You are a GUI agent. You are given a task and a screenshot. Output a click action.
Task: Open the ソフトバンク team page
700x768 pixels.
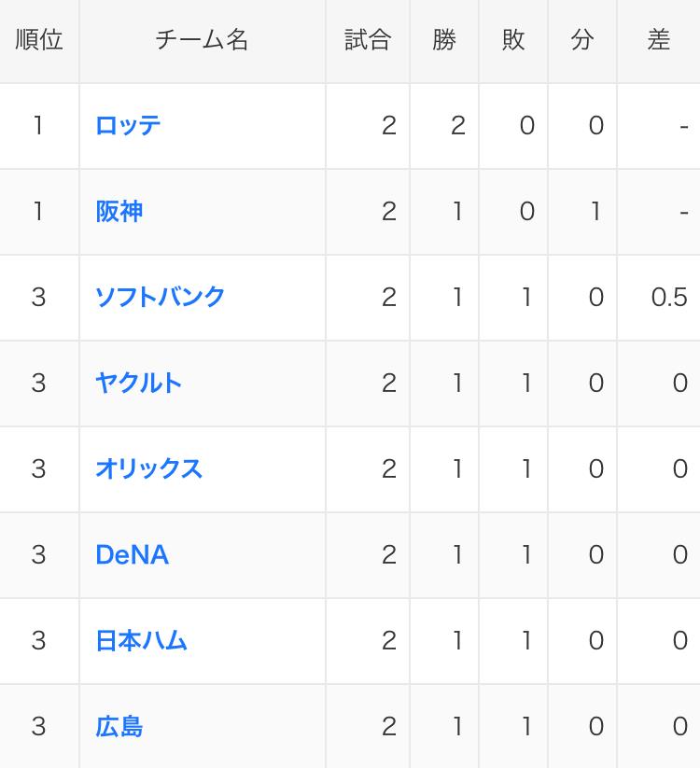(160, 298)
